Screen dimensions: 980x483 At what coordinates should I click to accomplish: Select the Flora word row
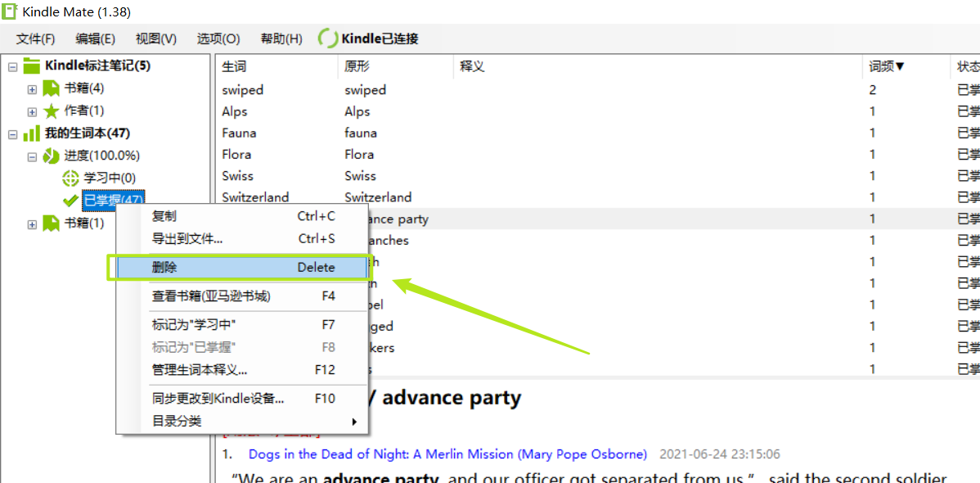coord(597,155)
